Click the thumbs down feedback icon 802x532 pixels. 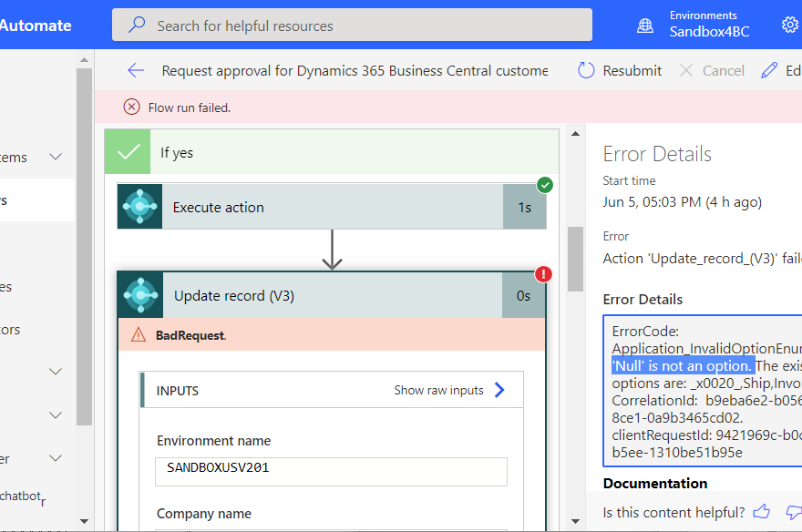[x=794, y=512]
